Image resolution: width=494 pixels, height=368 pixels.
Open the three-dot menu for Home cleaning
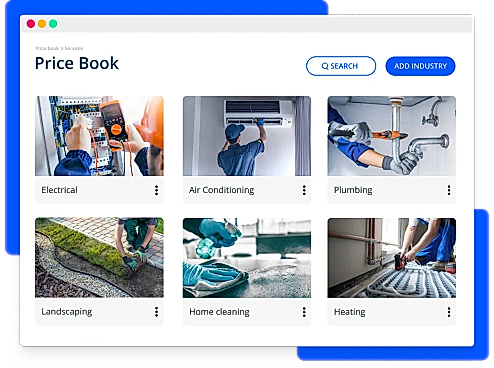[x=304, y=312]
